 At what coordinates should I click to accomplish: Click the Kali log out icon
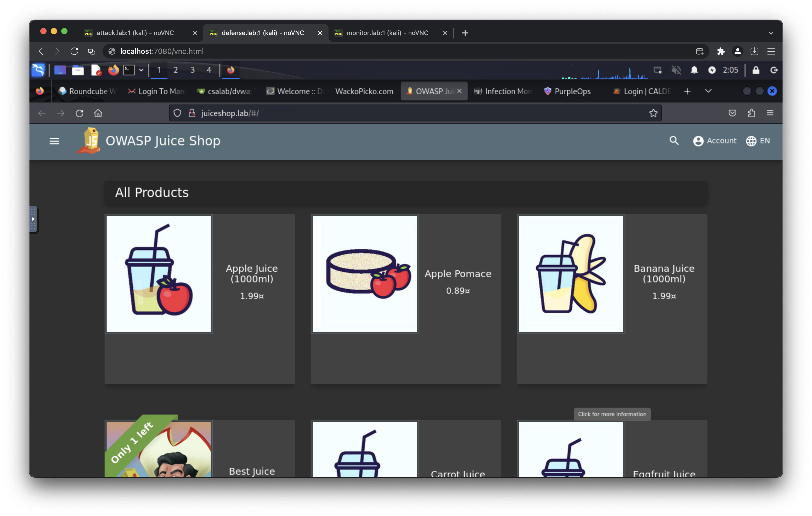tap(774, 70)
